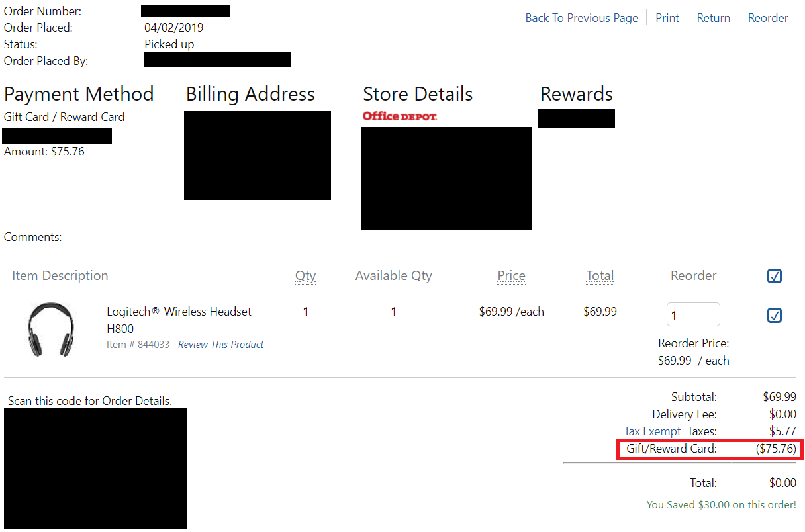Click the Price column header
The width and height of the screenshot is (805, 532).
click(x=511, y=276)
